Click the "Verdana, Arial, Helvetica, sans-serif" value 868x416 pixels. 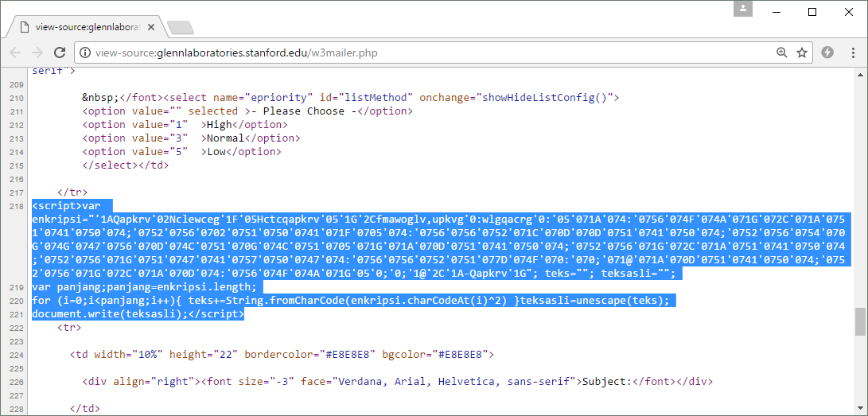click(458, 381)
